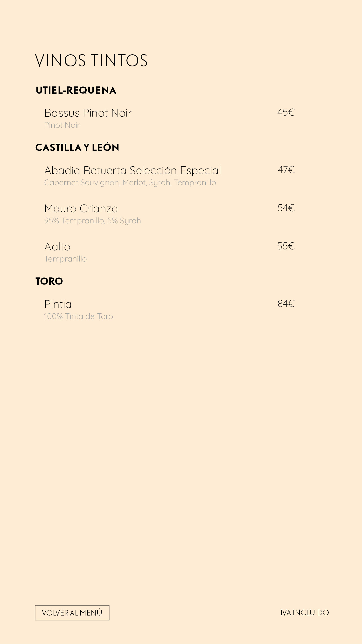Click the 45€ price
The height and width of the screenshot is (644, 362).
tap(286, 112)
